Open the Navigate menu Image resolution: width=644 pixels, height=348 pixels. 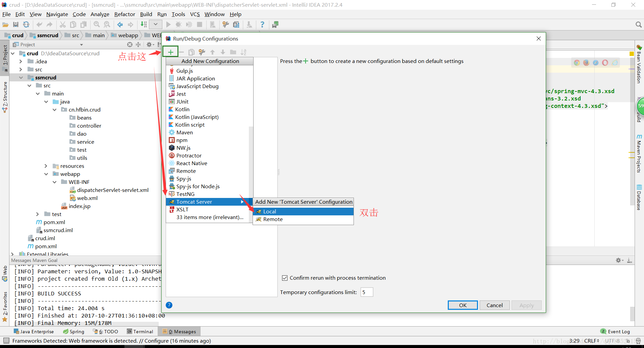[57, 14]
